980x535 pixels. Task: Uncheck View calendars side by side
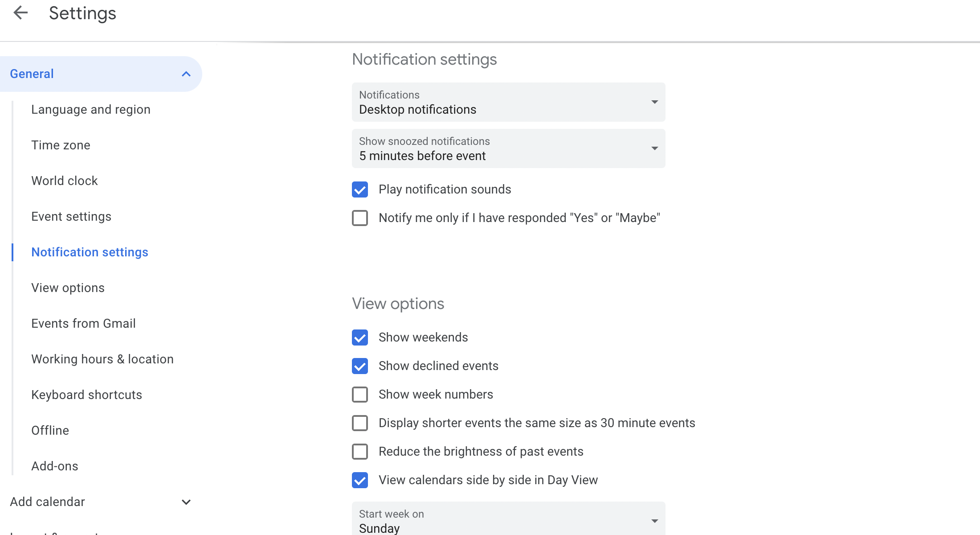(x=360, y=480)
